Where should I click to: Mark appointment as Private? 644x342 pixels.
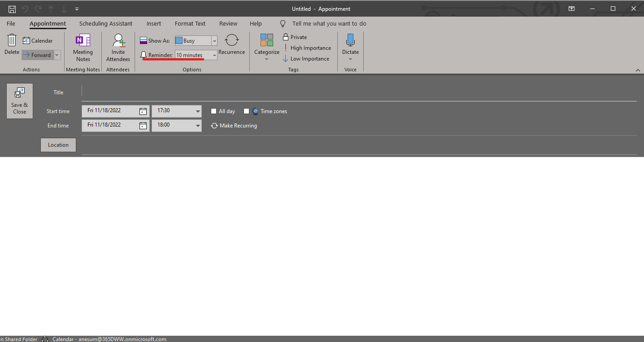point(295,37)
